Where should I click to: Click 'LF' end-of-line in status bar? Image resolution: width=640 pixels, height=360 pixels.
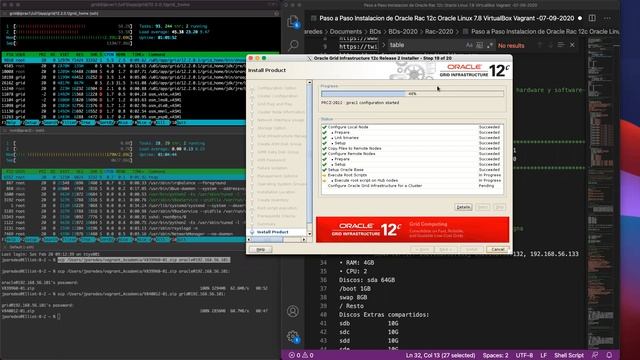click(543, 356)
